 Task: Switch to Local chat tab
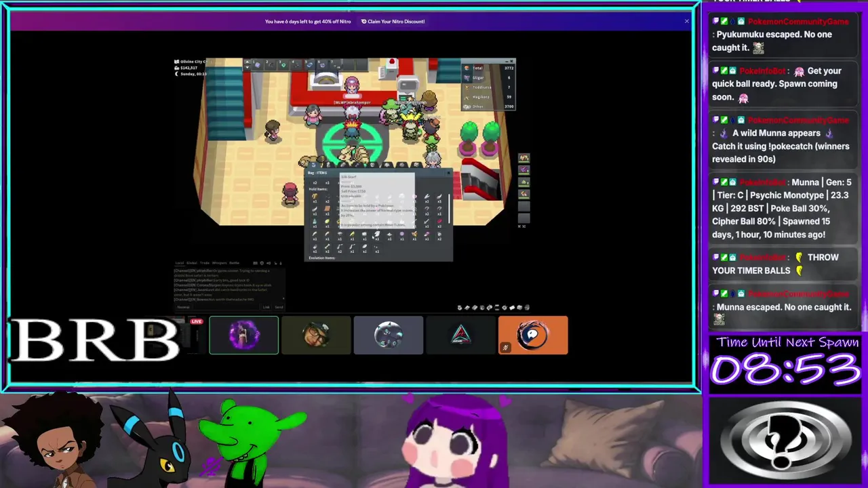click(x=180, y=263)
